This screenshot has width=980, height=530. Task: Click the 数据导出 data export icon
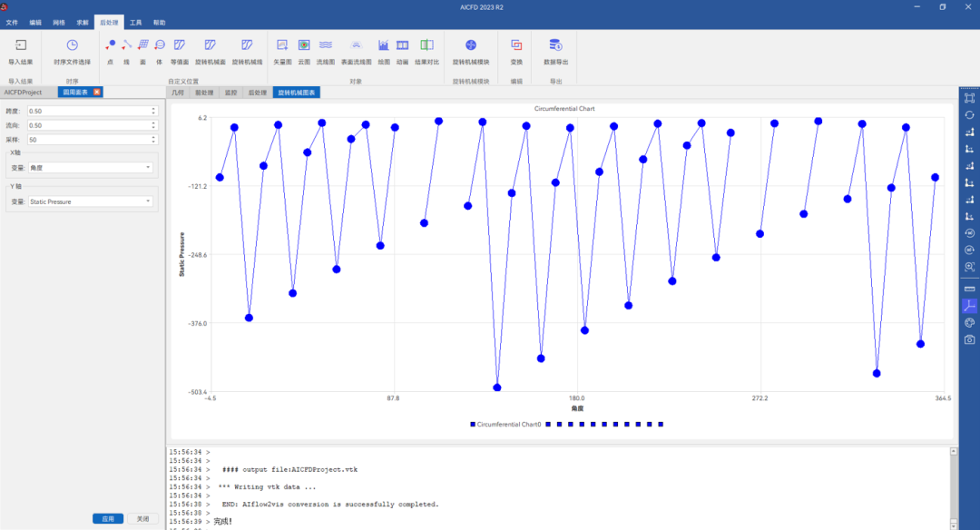[x=555, y=45]
